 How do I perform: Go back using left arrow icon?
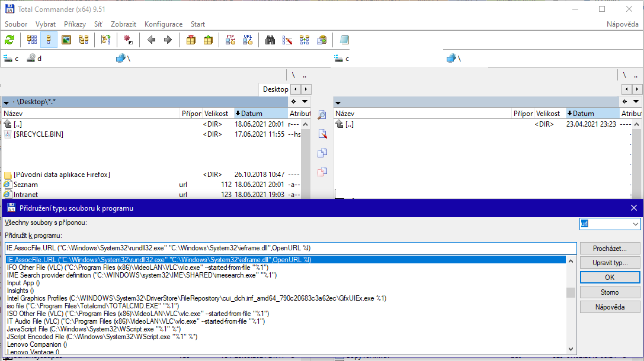click(x=151, y=40)
